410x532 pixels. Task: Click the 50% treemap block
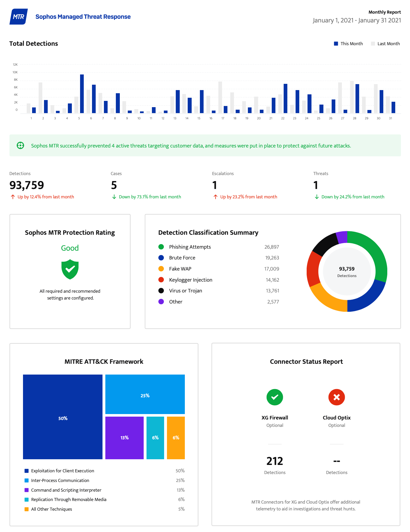pyautogui.click(x=63, y=417)
